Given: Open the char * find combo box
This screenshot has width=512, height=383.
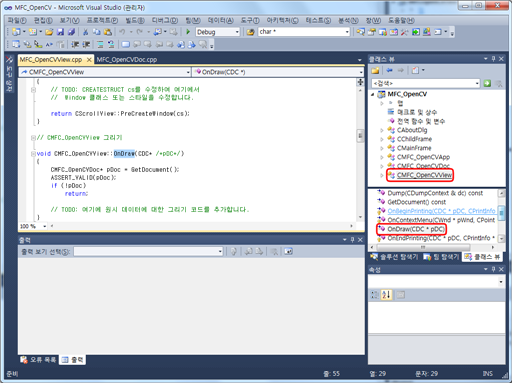Looking at the screenshot, I should pyautogui.click(x=347, y=32).
